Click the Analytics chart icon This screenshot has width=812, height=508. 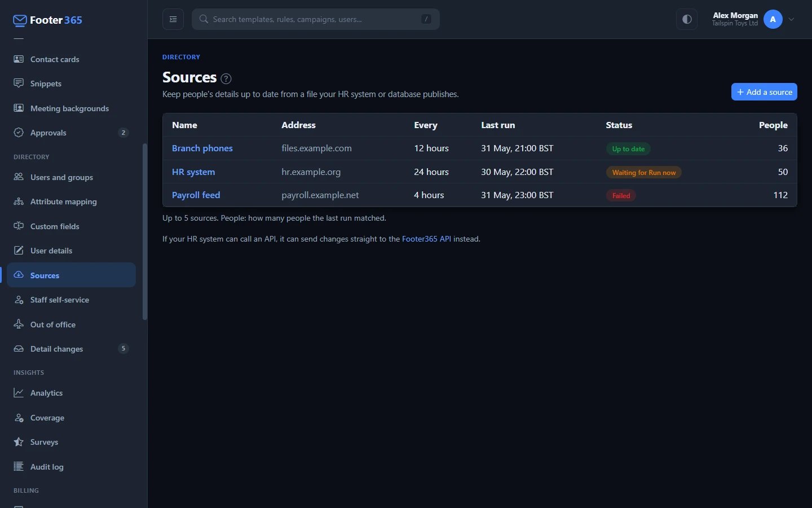click(x=19, y=392)
